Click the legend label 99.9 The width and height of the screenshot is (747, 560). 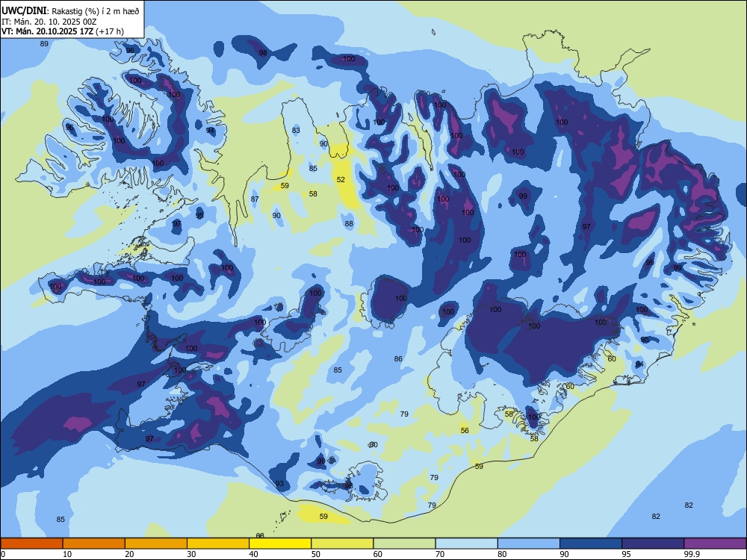point(692,554)
